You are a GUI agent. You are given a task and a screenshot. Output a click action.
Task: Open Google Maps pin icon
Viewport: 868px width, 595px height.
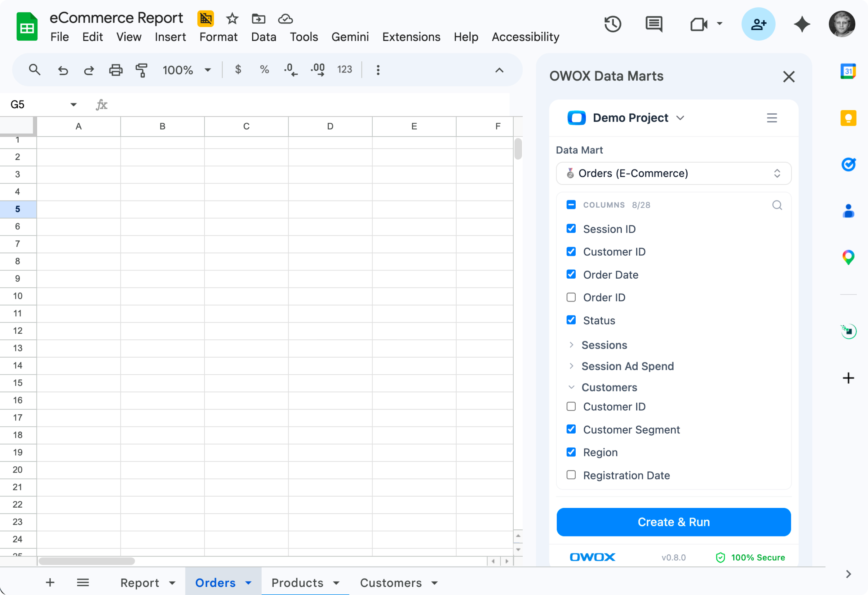848,257
